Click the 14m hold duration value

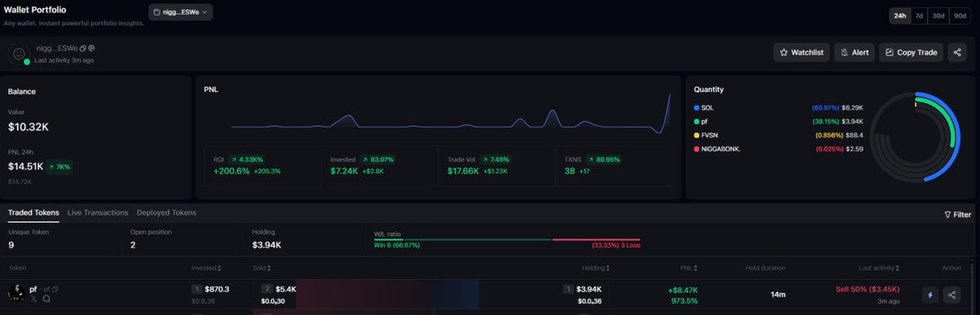[778, 295]
